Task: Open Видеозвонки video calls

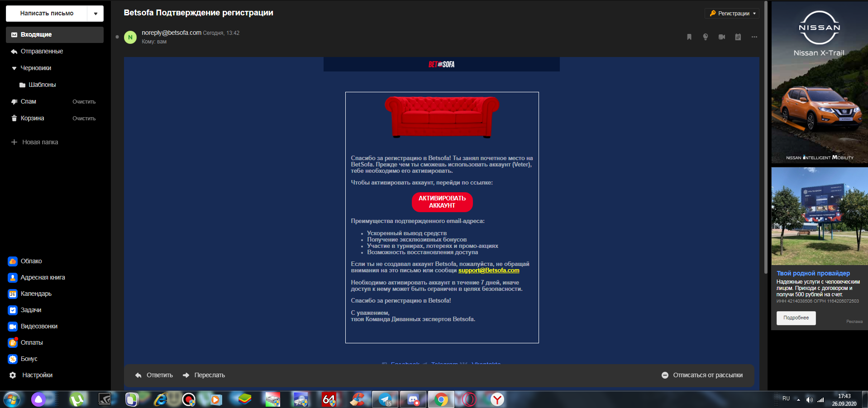Action: click(33, 326)
